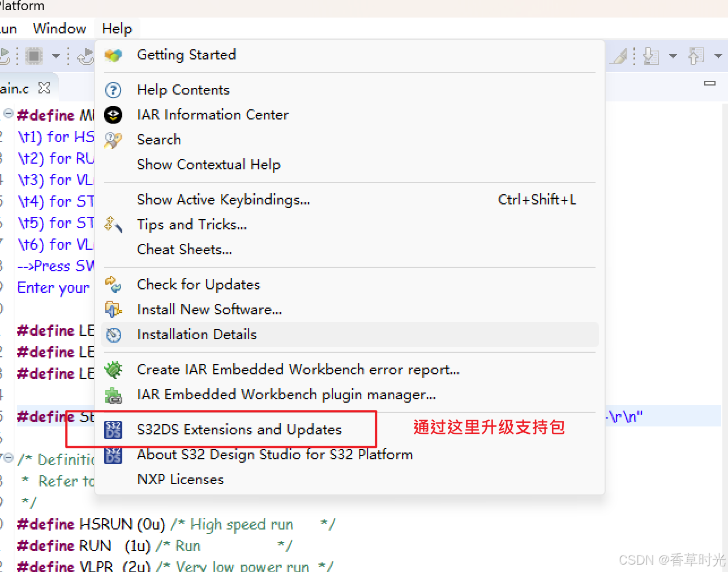Open Tips and Tricks entry

click(350, 225)
